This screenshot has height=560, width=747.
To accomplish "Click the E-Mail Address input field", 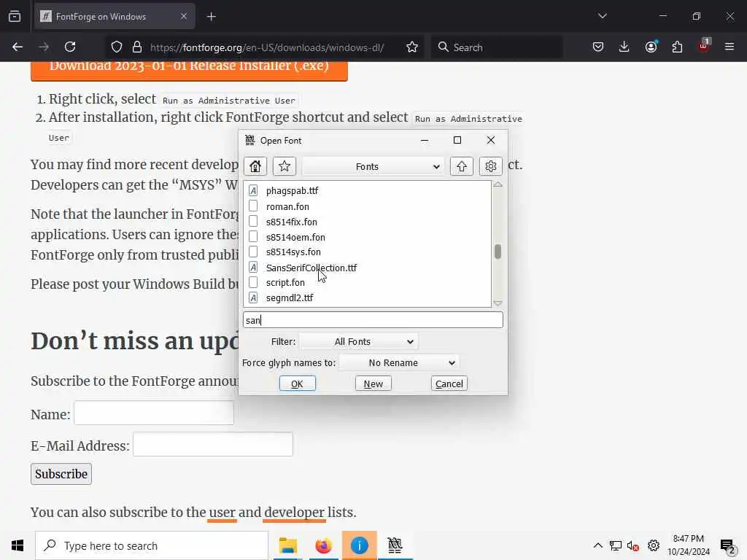I will point(213,444).
